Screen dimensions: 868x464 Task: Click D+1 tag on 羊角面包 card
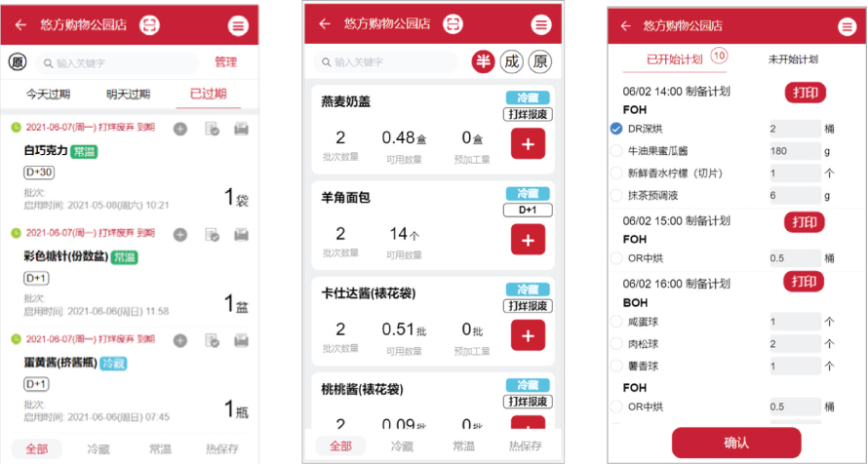click(x=528, y=211)
